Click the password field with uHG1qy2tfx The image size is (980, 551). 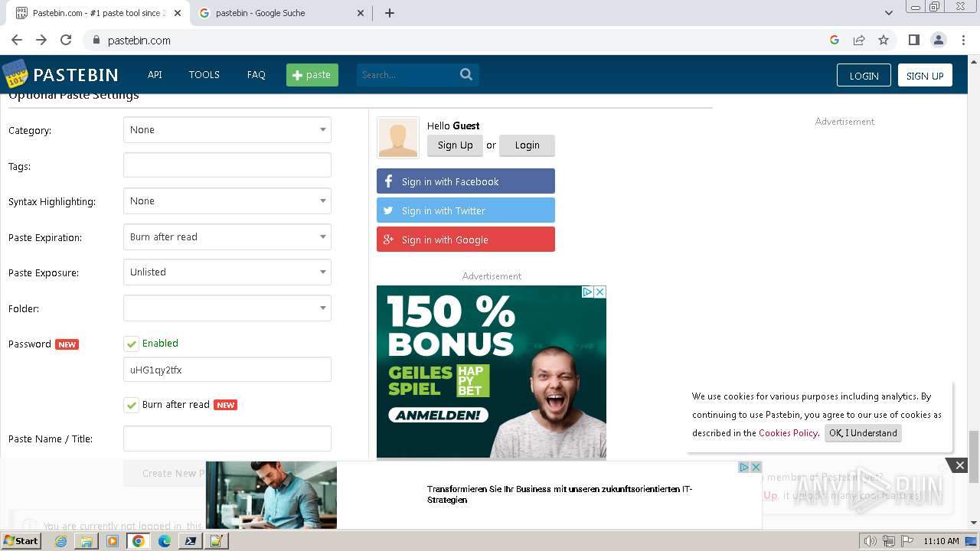tap(227, 370)
